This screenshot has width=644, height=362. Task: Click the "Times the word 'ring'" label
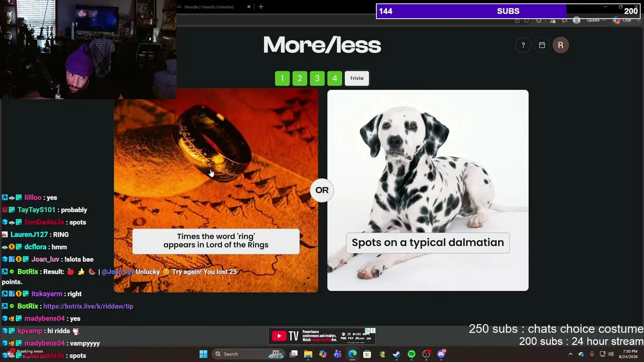pos(216,241)
